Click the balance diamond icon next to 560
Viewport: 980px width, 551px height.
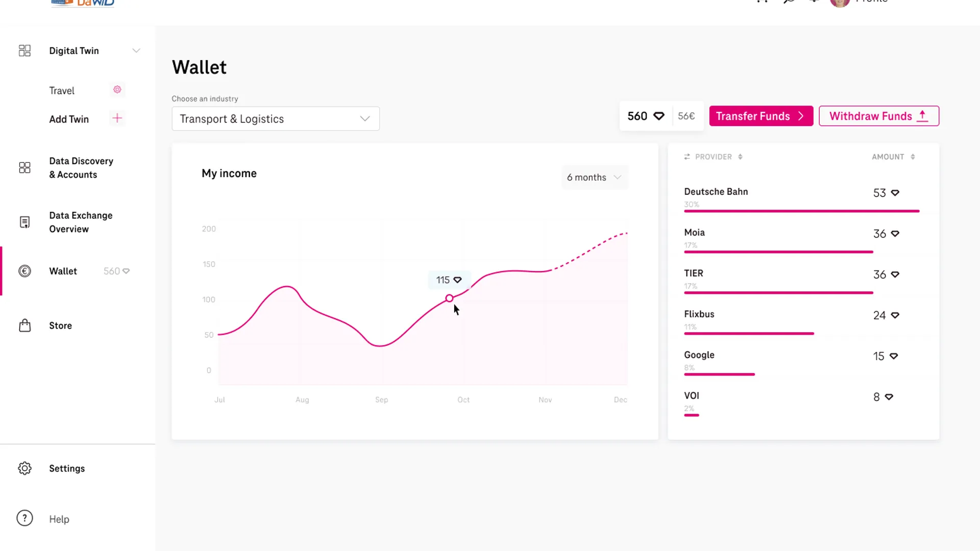[x=659, y=116]
